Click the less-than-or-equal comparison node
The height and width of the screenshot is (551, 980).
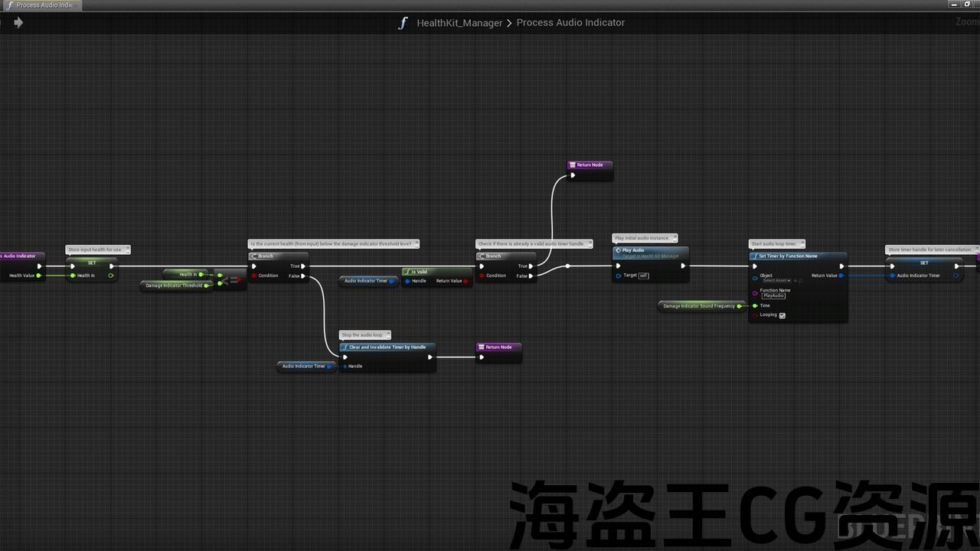[x=231, y=279]
